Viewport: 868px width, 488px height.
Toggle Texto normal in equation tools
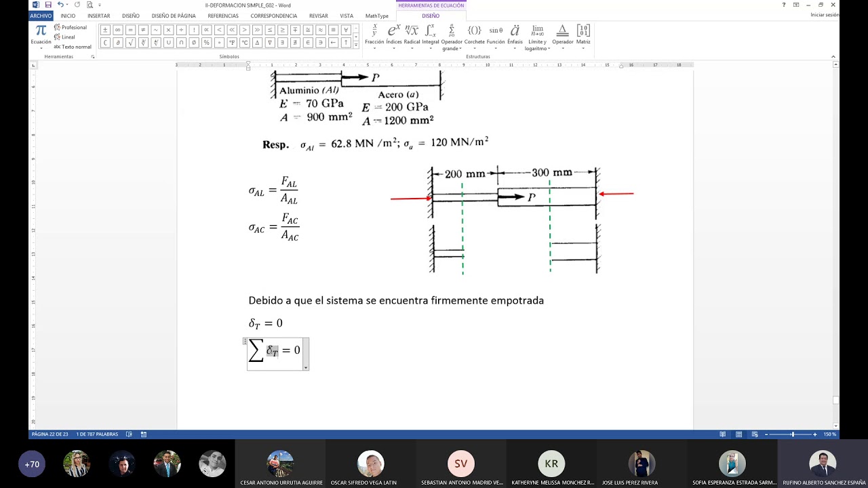pos(73,47)
